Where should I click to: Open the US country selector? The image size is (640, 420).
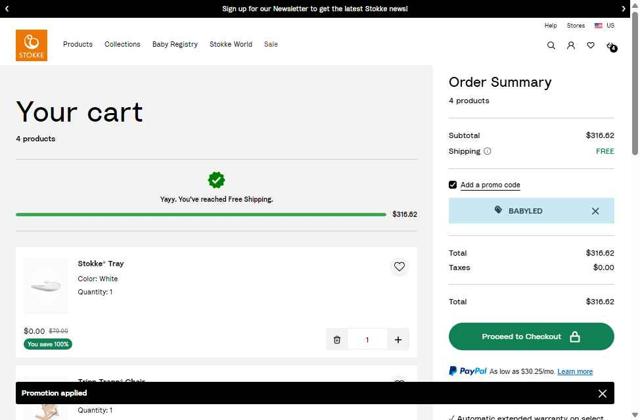click(x=604, y=26)
